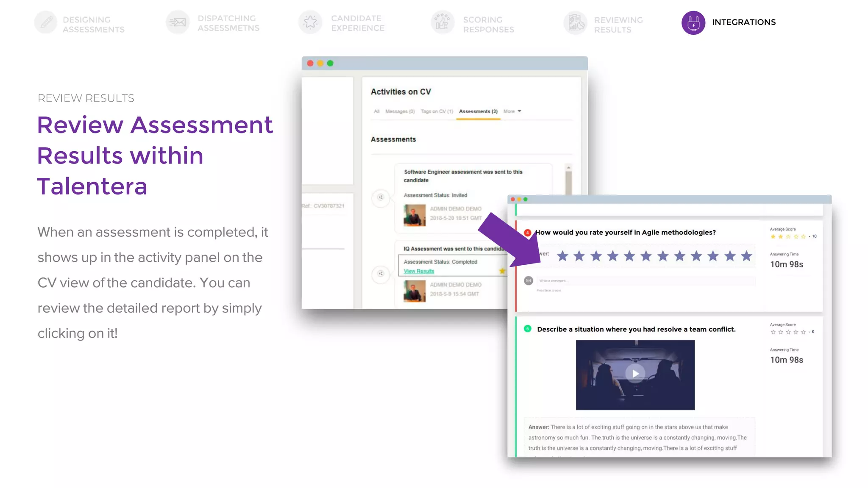
Task: Switch to the Messages (0) tab
Action: (400, 111)
